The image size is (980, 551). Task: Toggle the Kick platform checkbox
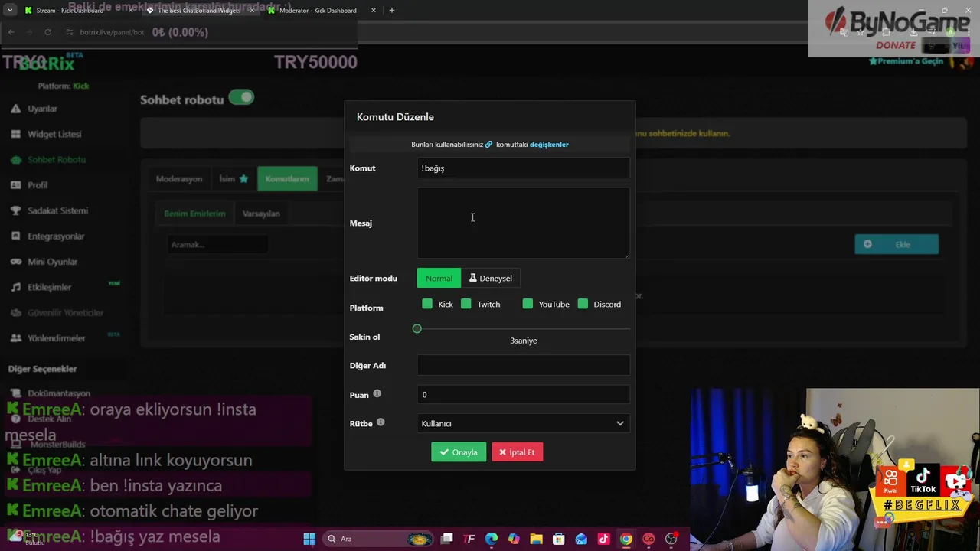click(x=427, y=304)
